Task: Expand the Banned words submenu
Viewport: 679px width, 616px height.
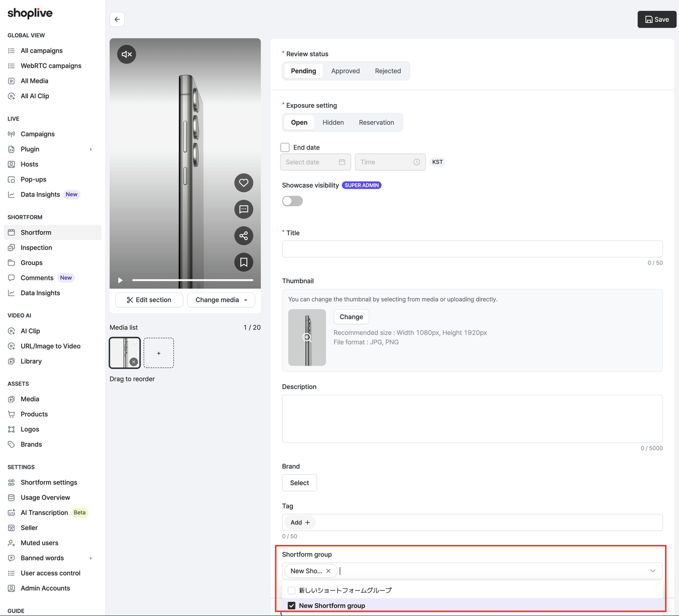Action: 91,558
